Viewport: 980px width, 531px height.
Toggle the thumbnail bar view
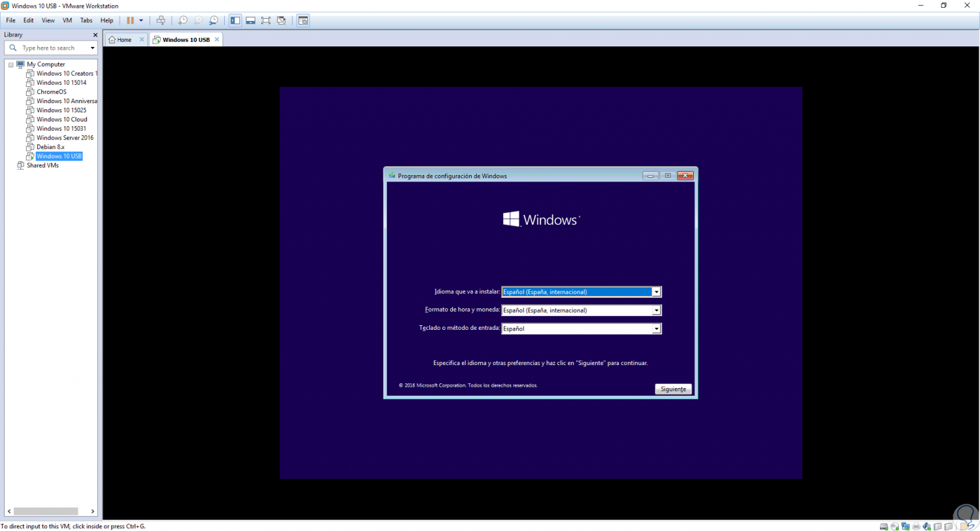(x=250, y=20)
